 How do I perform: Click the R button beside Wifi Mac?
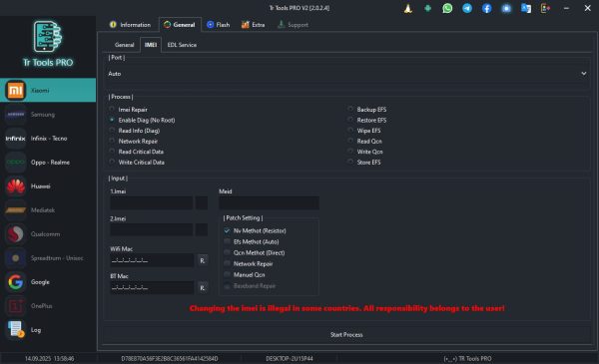(x=202, y=260)
